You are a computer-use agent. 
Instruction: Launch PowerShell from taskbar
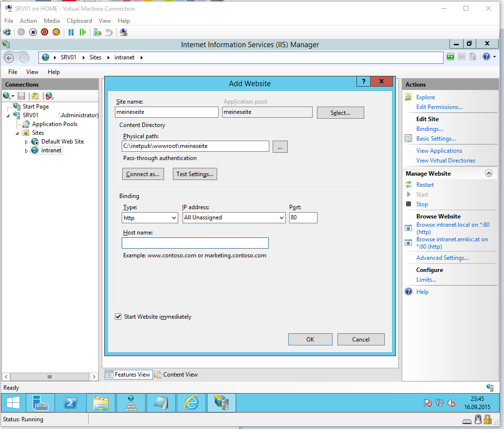click(71, 403)
